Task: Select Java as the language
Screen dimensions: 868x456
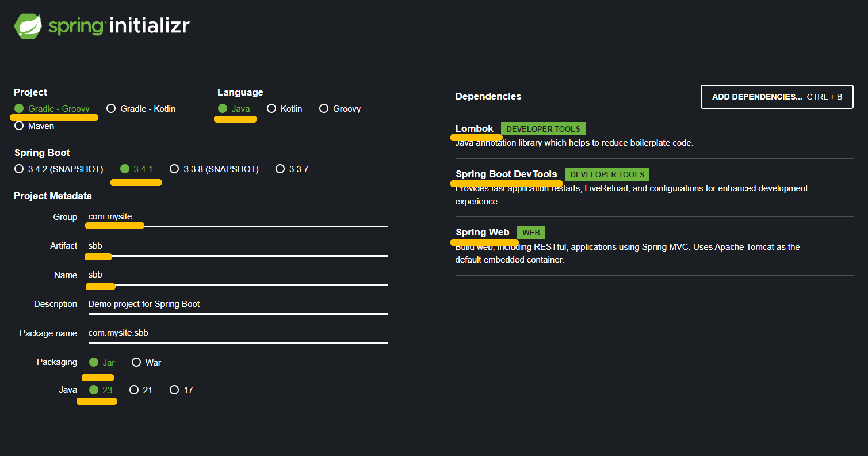Action: (234, 108)
